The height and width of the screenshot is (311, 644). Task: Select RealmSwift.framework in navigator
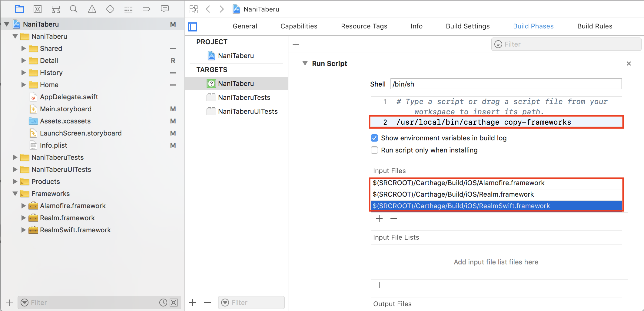click(75, 230)
